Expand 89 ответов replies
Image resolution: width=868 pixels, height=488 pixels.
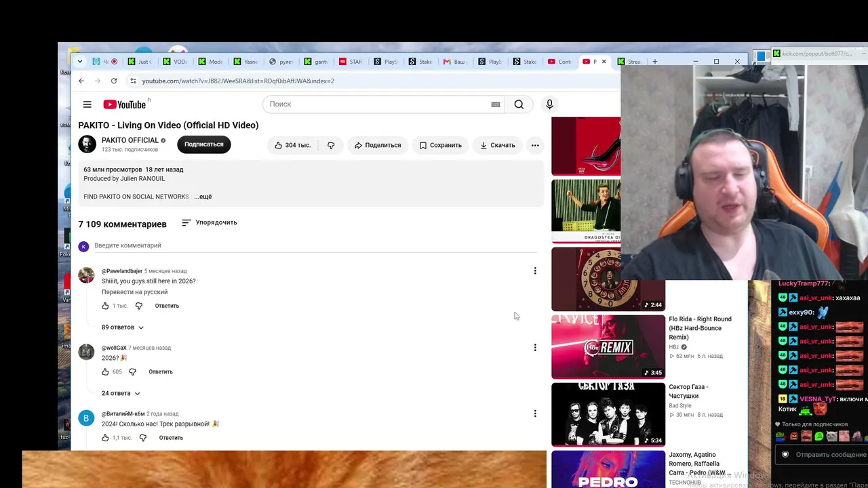[x=123, y=327]
